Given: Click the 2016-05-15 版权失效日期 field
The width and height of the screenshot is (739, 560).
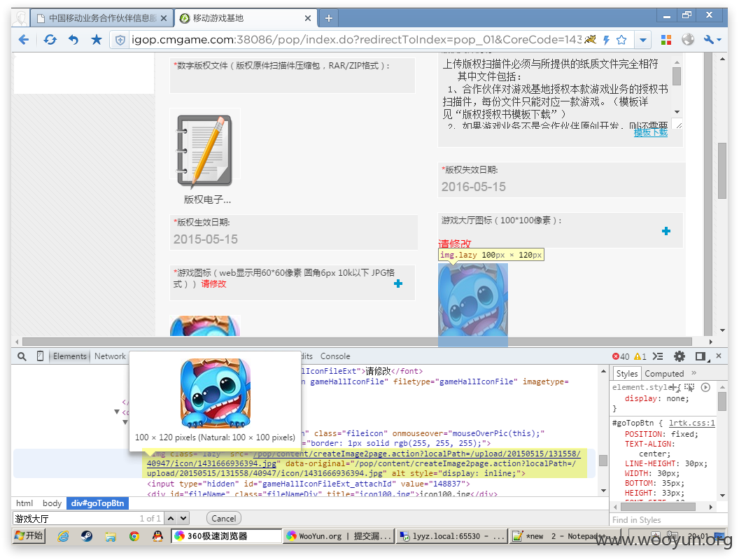Looking at the screenshot, I should [x=561, y=187].
